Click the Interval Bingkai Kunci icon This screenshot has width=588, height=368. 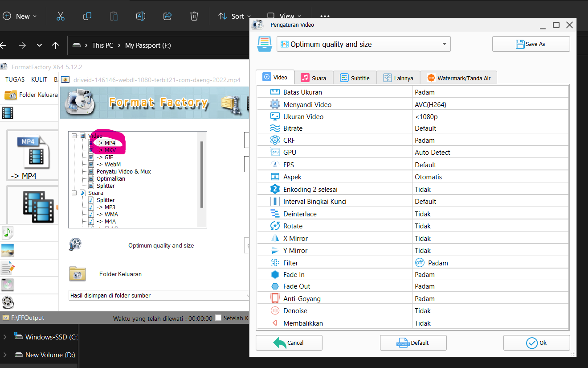point(275,201)
